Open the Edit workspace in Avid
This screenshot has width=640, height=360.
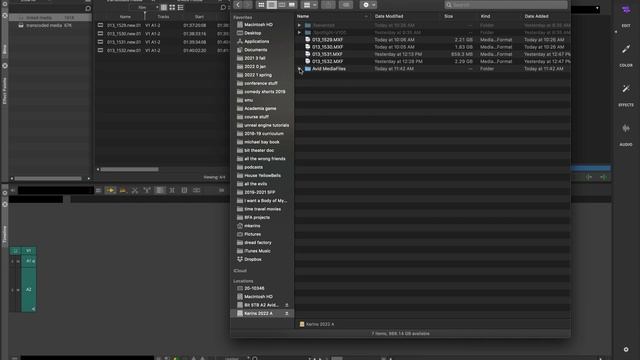(626, 15)
